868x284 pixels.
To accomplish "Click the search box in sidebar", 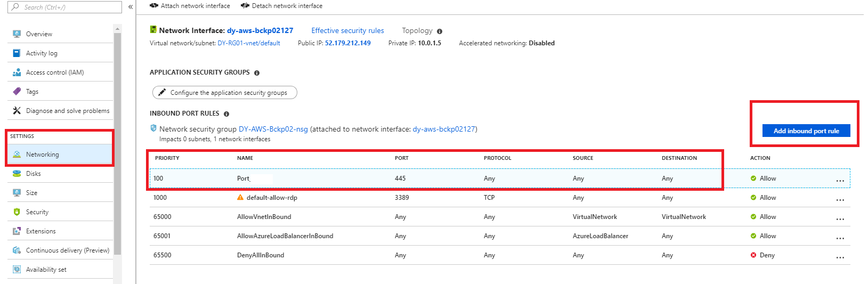I will 66,7.
